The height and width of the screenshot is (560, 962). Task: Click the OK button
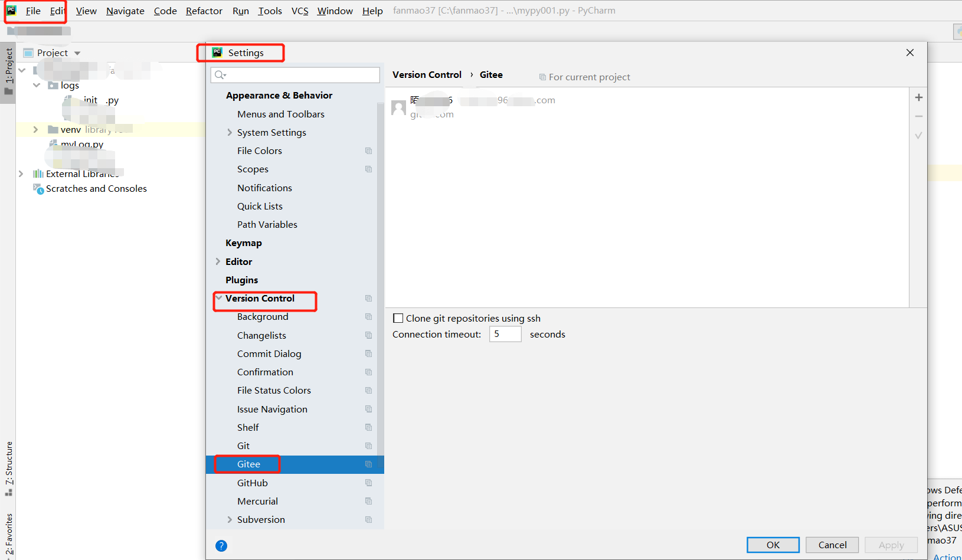tap(773, 545)
